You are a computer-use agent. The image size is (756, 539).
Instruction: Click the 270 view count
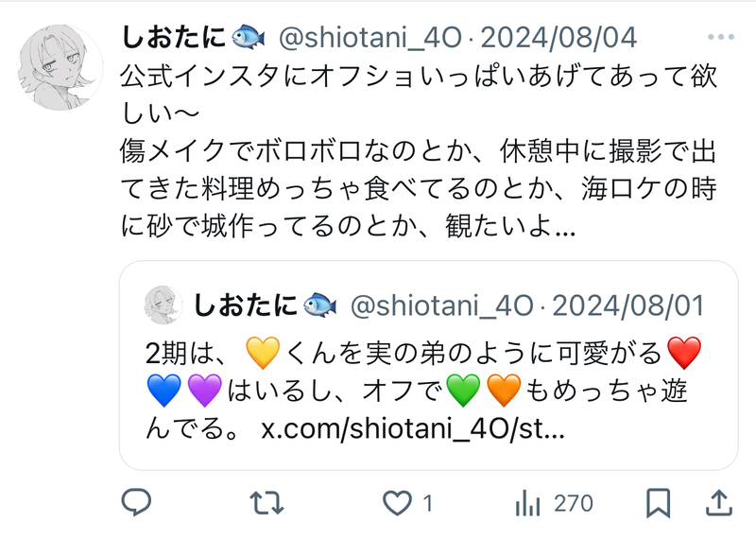(x=574, y=503)
